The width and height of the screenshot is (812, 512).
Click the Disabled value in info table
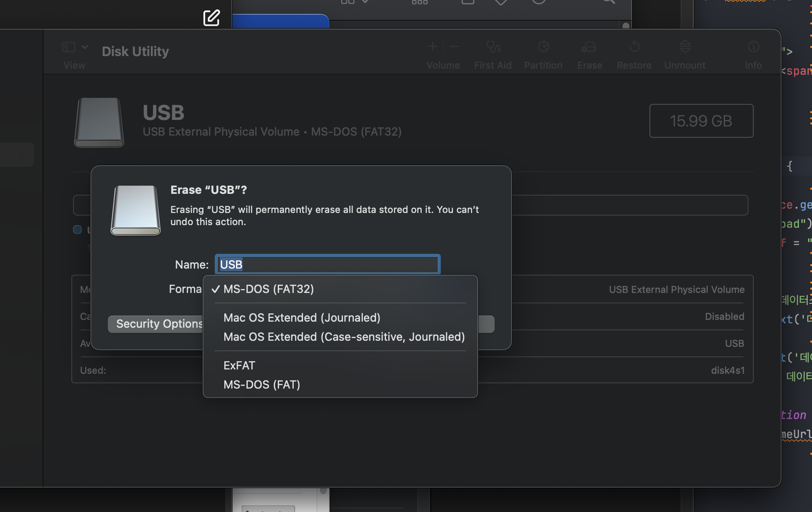[724, 316]
